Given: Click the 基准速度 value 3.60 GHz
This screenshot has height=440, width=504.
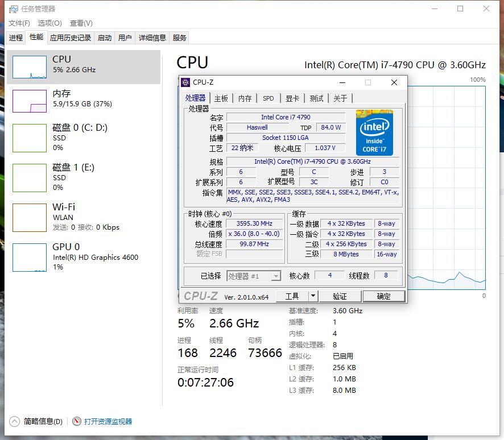Looking at the screenshot, I should coord(348,311).
